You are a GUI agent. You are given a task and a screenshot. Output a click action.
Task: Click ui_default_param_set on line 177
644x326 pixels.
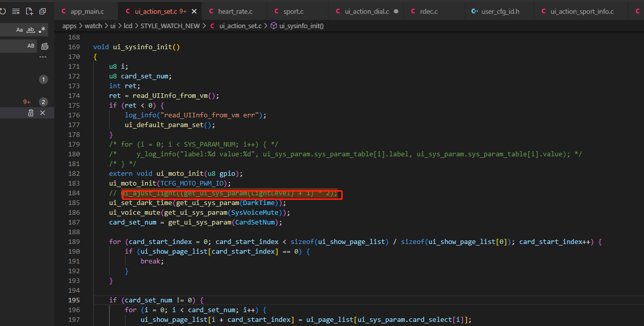(164, 125)
